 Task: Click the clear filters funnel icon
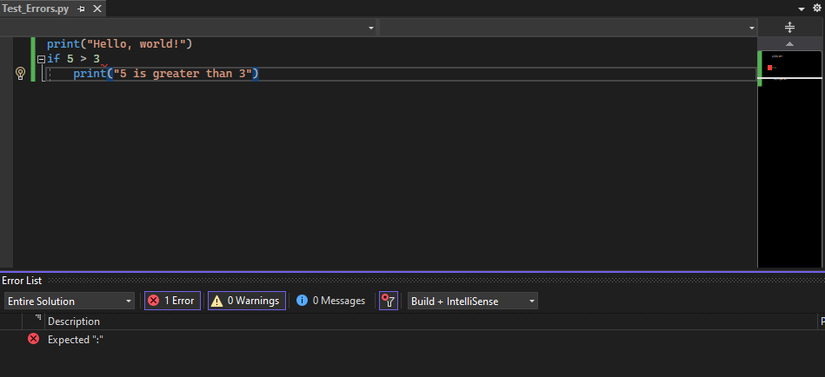tap(388, 301)
